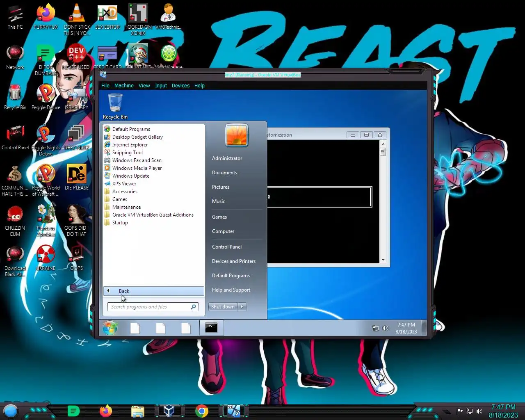Open the VirtualBox Devices menu
Image resolution: width=525 pixels, height=420 pixels.
coord(180,86)
